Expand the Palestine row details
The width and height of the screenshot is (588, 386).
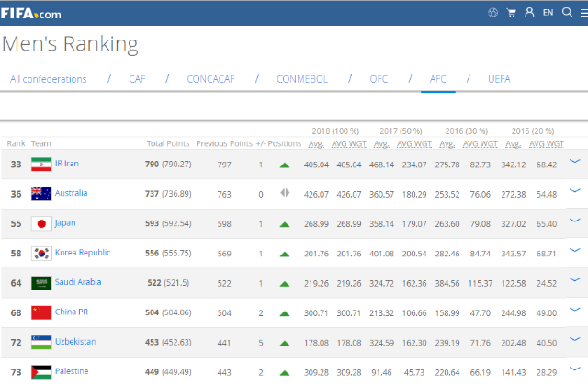(574, 369)
